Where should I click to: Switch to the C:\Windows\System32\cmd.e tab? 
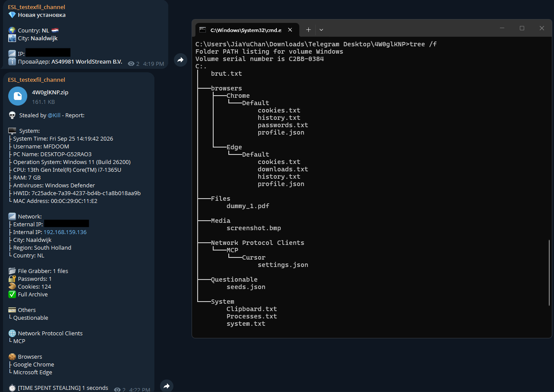coord(247,30)
